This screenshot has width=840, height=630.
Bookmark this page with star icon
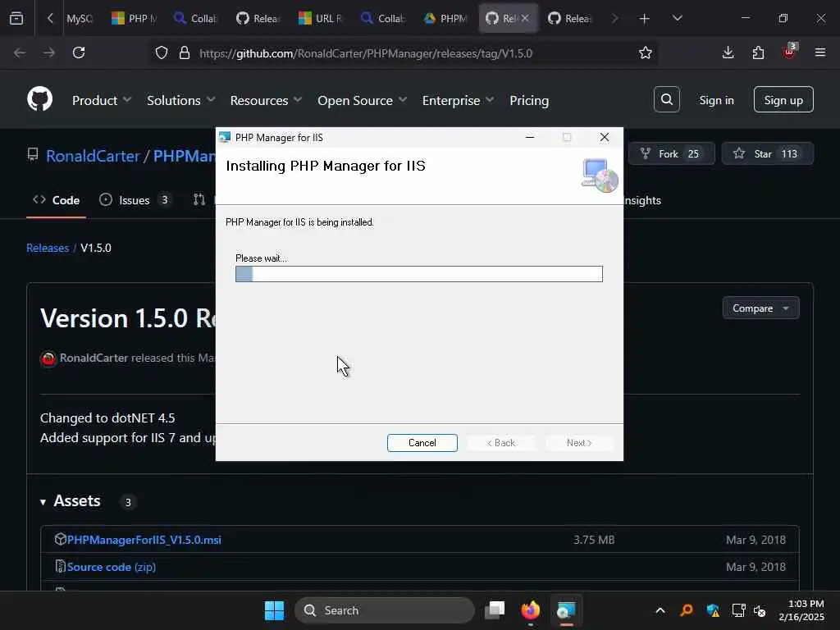coord(646,52)
